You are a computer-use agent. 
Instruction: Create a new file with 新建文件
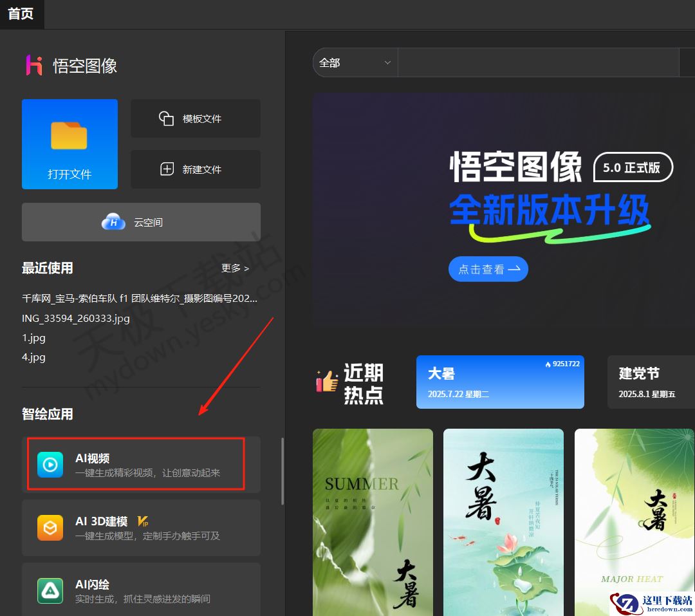point(196,169)
